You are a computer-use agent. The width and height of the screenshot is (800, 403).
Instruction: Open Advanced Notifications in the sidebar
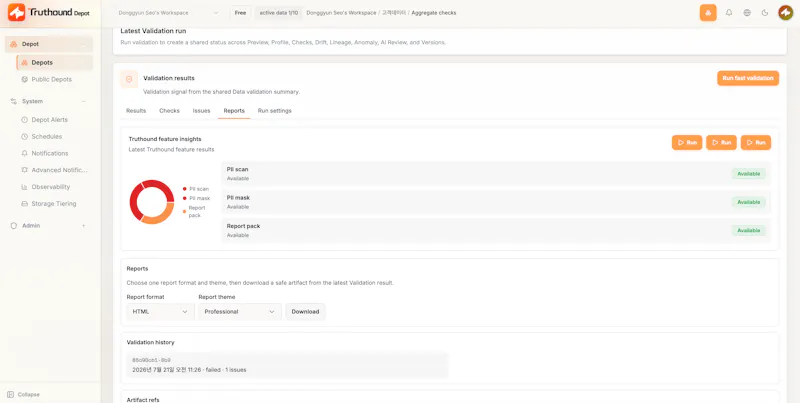tap(54, 170)
